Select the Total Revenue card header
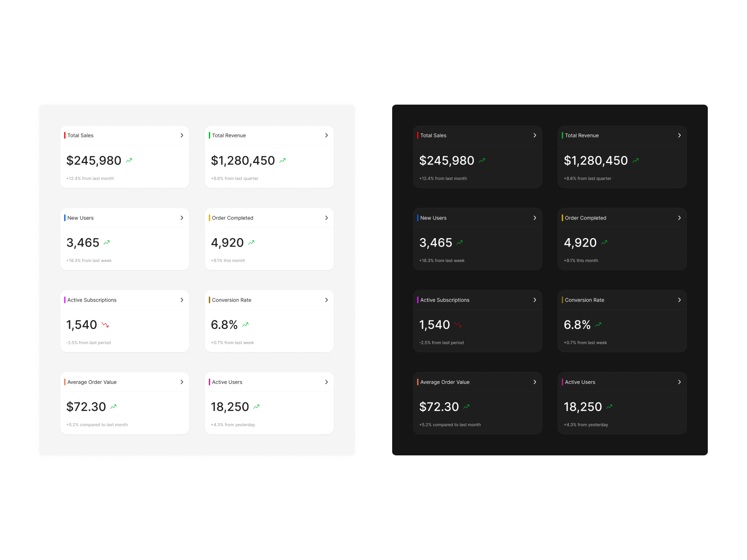This screenshot has height=560, width=747. 229,135
